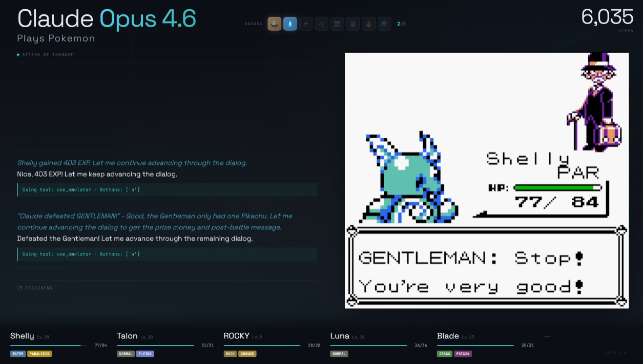This screenshot has width=643, height=364.
Task: Click Luna's HP bar in the party panel
Action: click(x=369, y=346)
